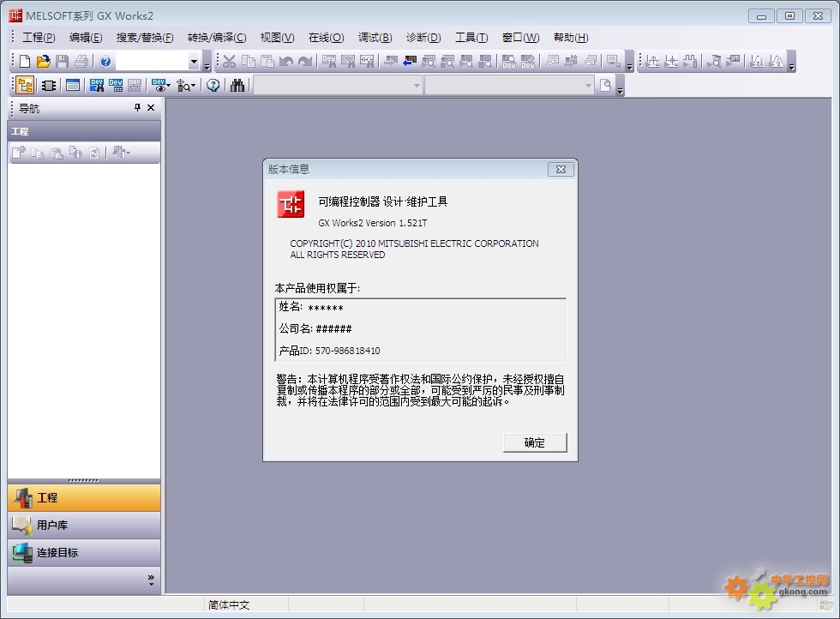Image resolution: width=840 pixels, height=619 pixels.
Task: Open the 视图(V) menu
Action: click(278, 38)
